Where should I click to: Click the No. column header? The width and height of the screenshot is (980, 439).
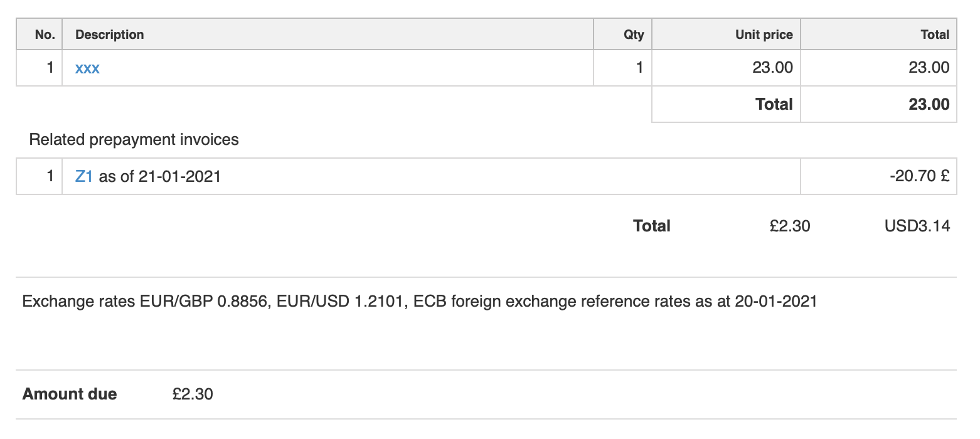(x=45, y=35)
